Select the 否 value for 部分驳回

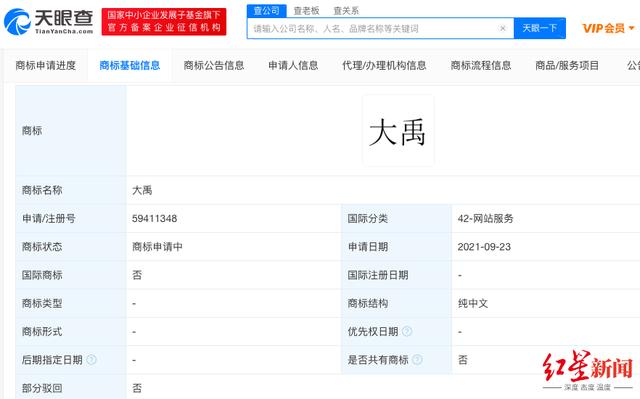(137, 388)
